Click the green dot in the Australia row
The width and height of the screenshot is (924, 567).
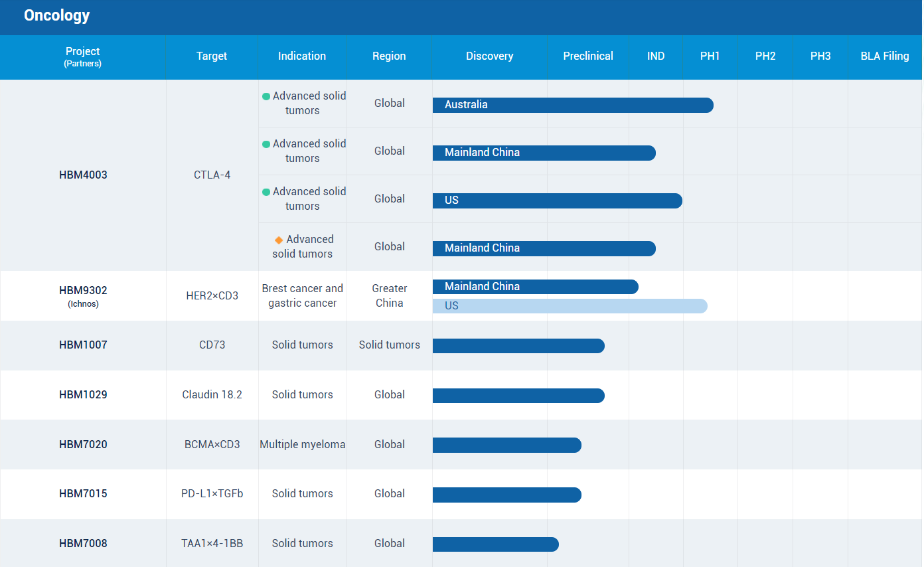coord(266,96)
